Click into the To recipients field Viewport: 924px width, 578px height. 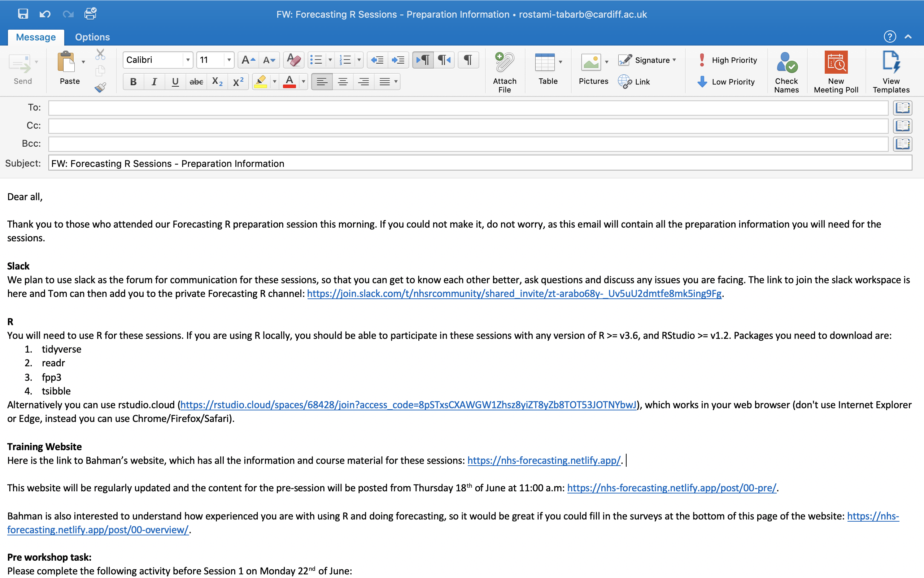(468, 108)
